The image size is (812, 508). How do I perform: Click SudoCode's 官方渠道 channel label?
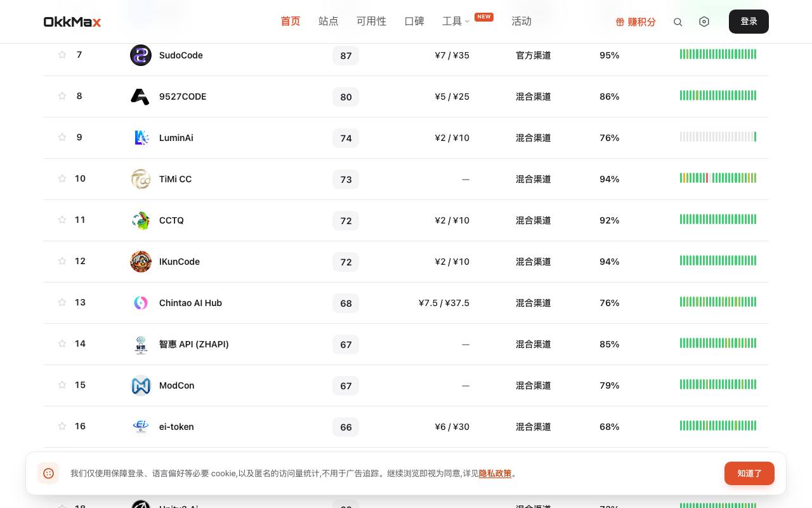tap(533, 55)
